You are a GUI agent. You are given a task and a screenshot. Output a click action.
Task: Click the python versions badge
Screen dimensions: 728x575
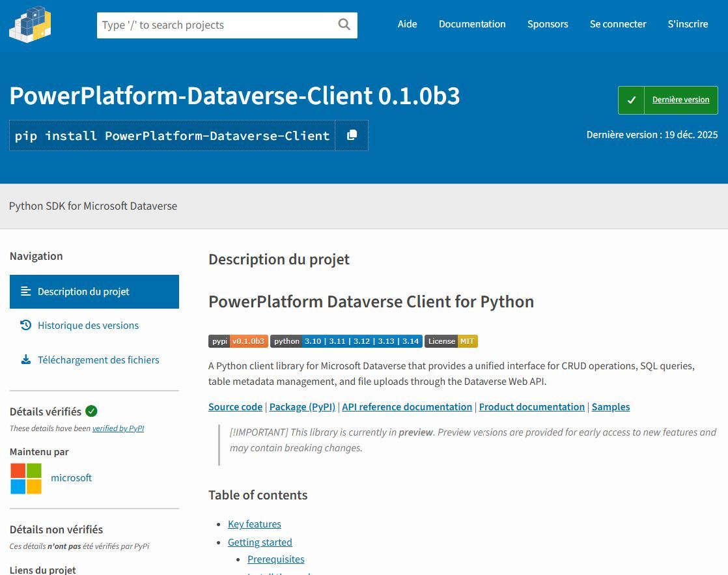tap(346, 341)
